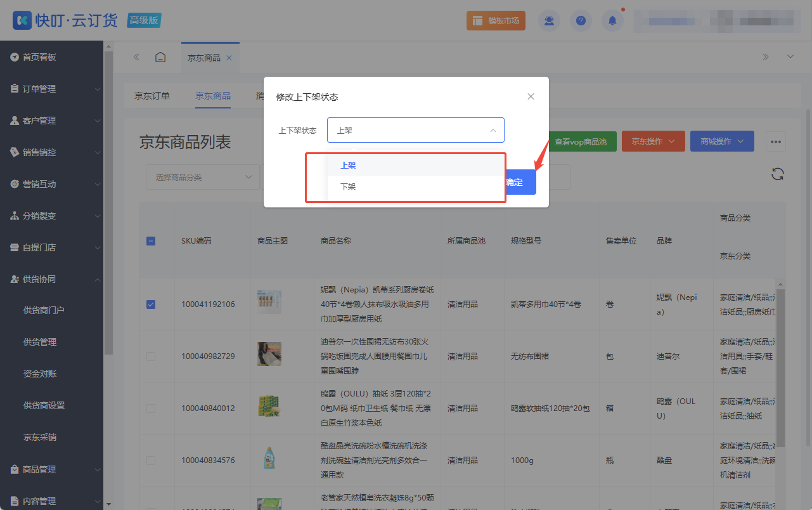812x510 pixels.
Task: Confirm with the 确定 button
Action: coord(520,182)
